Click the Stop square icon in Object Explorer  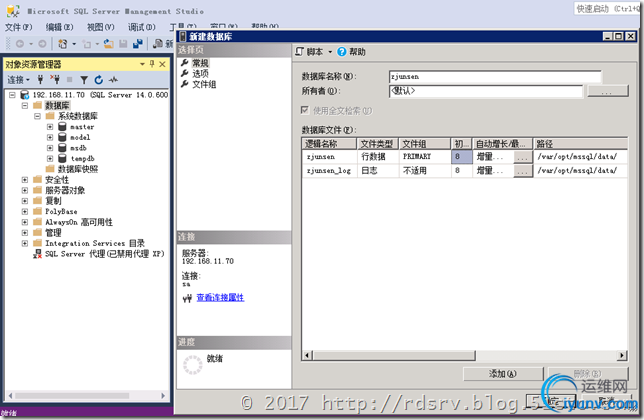(x=69, y=79)
